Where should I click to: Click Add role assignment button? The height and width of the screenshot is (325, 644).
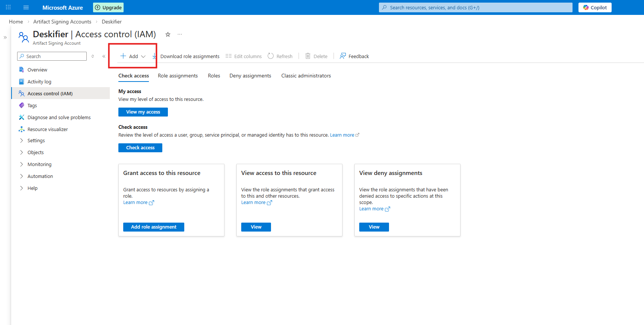[154, 227]
